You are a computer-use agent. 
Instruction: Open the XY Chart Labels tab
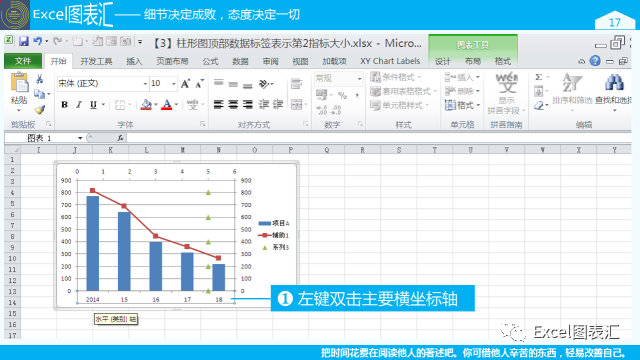pyautogui.click(x=390, y=61)
